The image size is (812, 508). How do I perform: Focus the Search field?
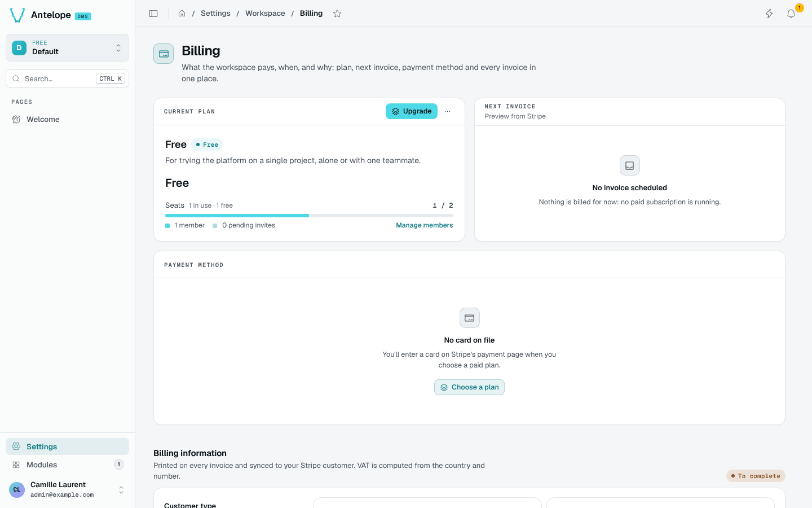pos(67,78)
